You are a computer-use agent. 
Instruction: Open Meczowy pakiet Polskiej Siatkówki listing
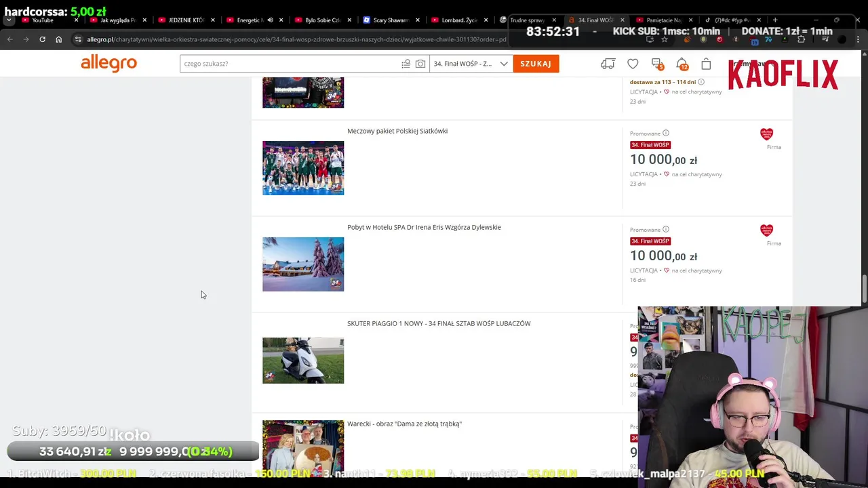[397, 131]
